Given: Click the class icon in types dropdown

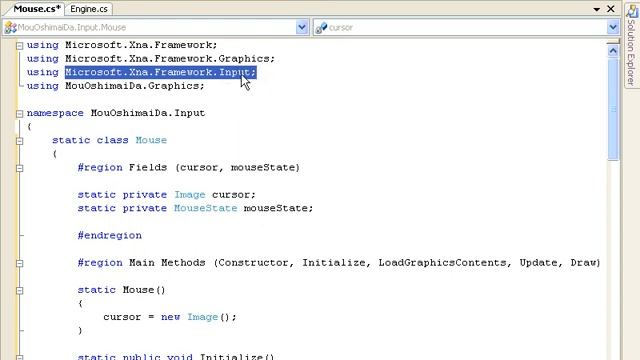Looking at the screenshot, I should point(10,27).
